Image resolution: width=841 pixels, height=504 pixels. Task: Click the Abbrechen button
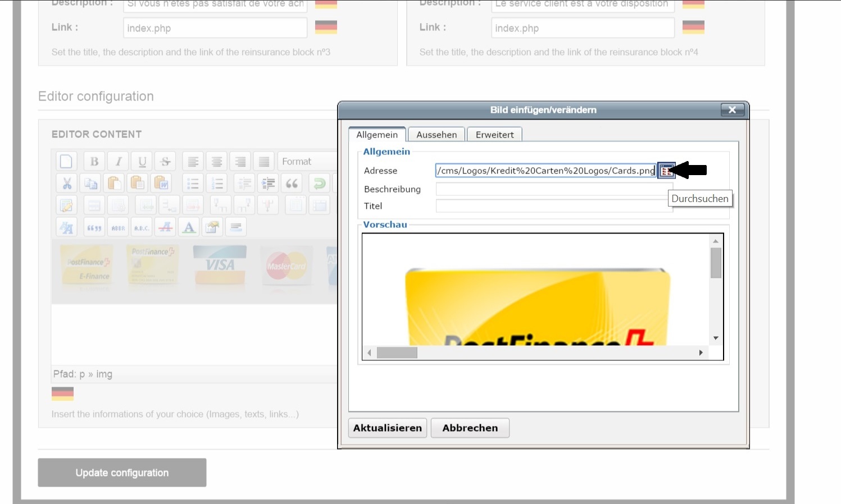coord(470,428)
